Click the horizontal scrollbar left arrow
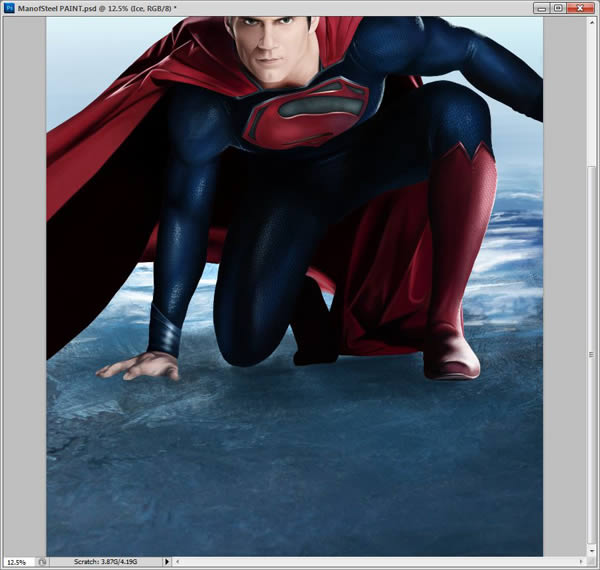 (178, 562)
